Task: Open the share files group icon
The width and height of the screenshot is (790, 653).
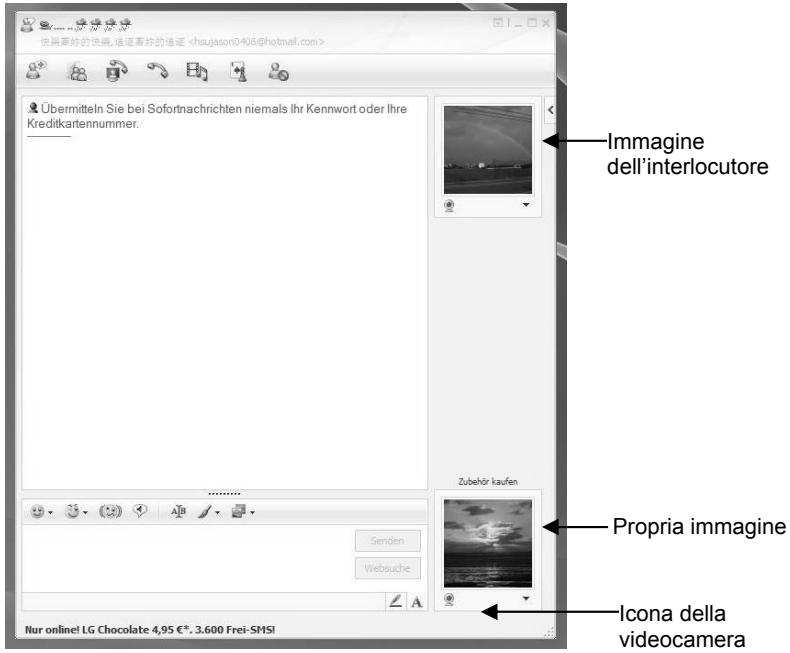Action: tap(77, 72)
